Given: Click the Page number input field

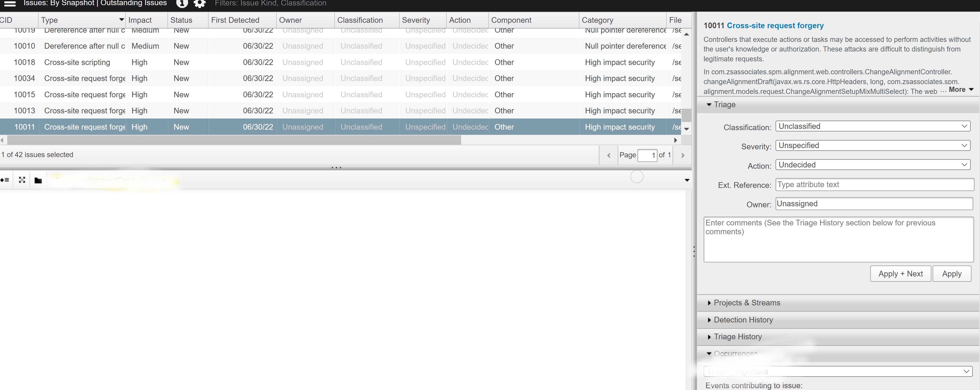Looking at the screenshot, I should 647,155.
